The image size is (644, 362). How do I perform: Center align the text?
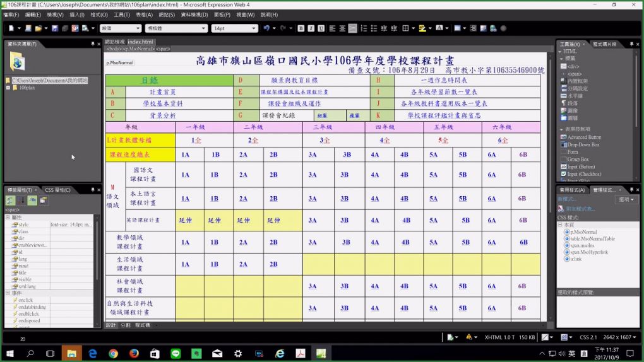(x=342, y=28)
